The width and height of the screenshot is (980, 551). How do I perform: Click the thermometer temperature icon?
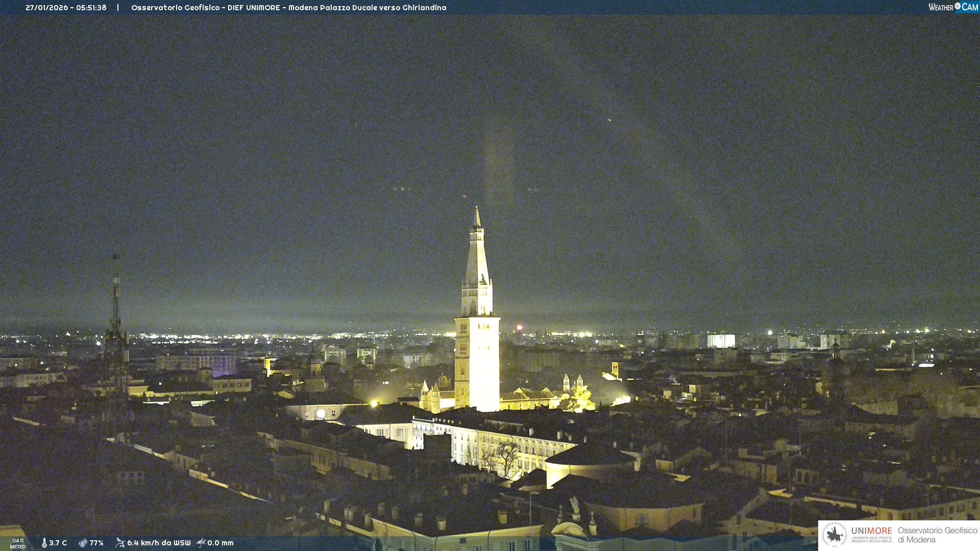(44, 543)
